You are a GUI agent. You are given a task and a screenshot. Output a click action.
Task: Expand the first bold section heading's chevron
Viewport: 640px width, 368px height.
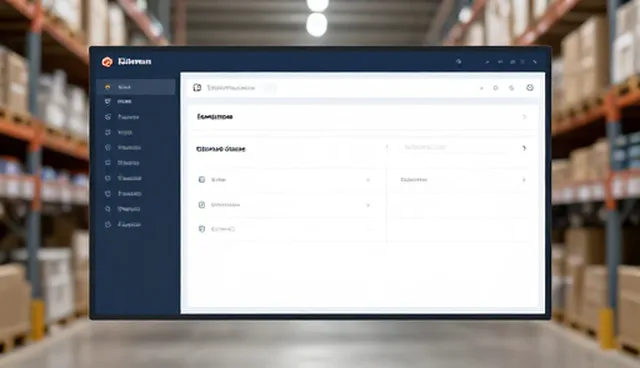(524, 117)
